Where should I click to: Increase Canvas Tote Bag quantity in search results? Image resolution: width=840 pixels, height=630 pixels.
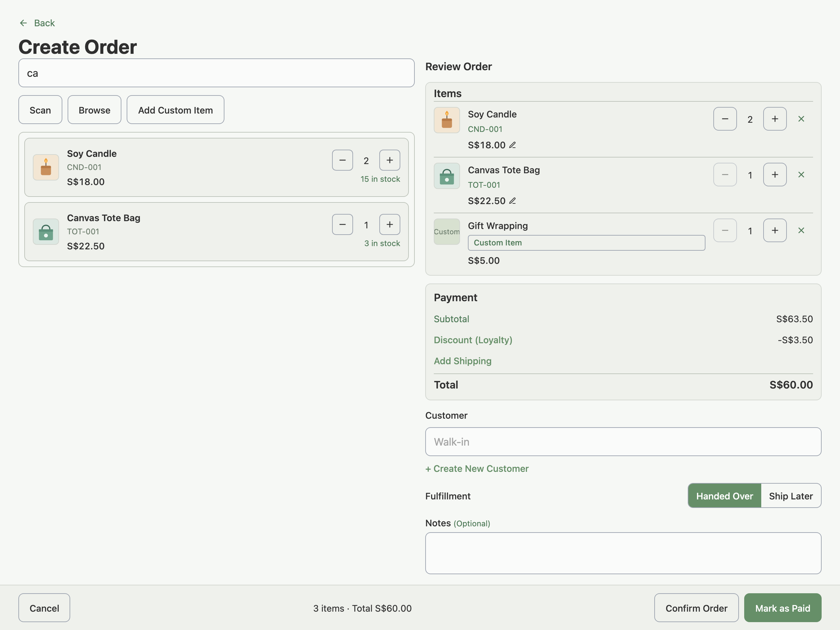tap(389, 224)
